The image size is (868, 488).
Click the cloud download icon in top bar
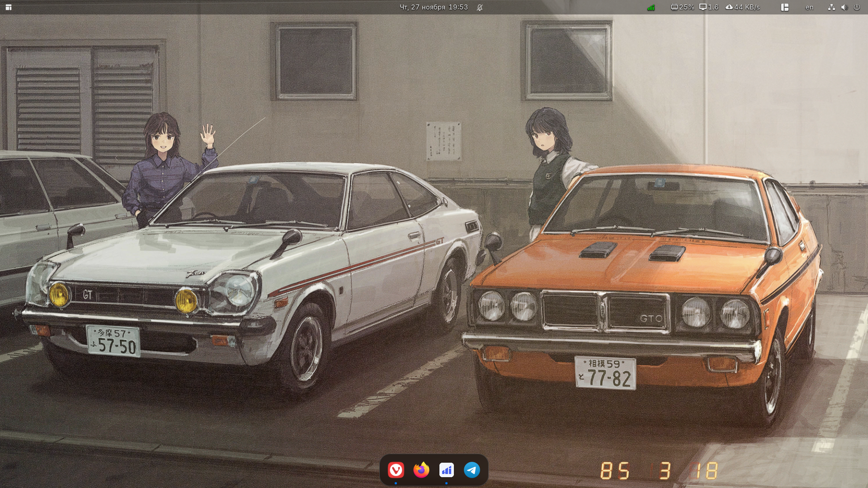click(729, 7)
